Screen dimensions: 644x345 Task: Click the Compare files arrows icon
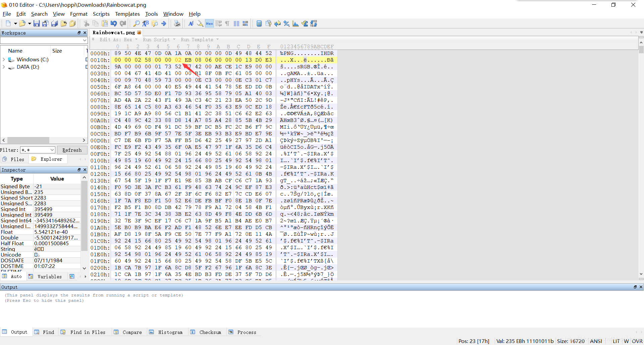277,23
